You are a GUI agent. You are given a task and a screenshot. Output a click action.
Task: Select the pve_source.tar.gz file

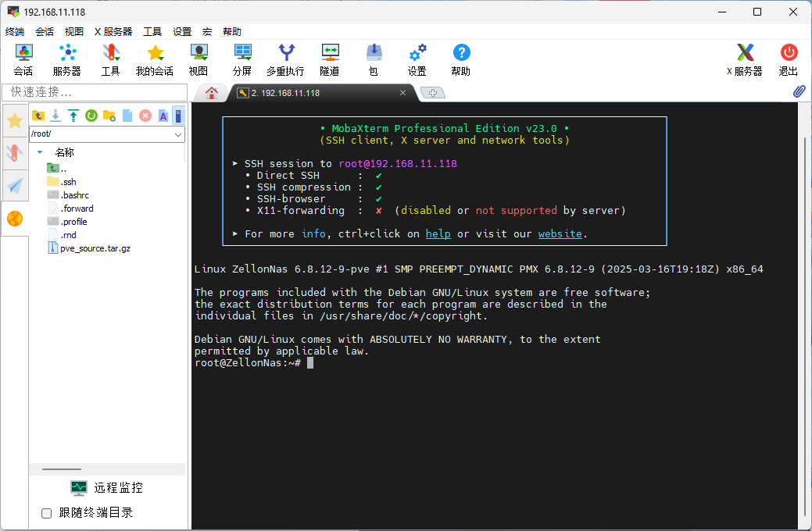tap(88, 248)
